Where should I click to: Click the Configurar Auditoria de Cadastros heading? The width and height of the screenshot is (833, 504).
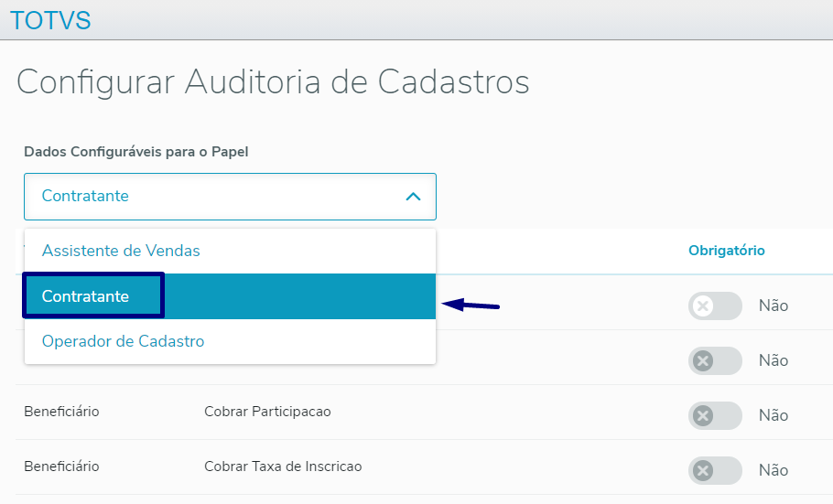click(273, 81)
